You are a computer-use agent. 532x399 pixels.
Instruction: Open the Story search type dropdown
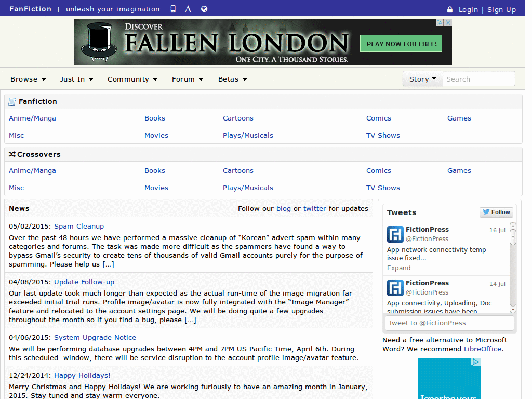pos(422,78)
